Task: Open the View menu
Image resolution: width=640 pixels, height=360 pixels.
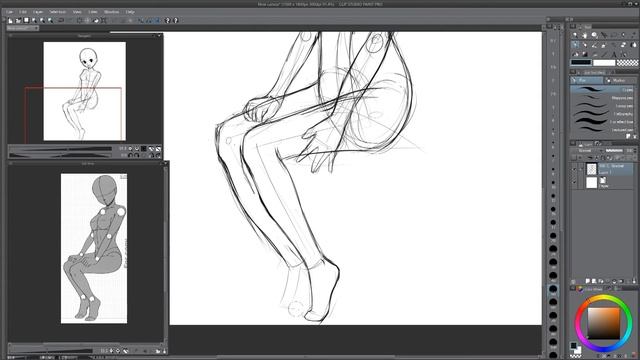Action: click(77, 12)
